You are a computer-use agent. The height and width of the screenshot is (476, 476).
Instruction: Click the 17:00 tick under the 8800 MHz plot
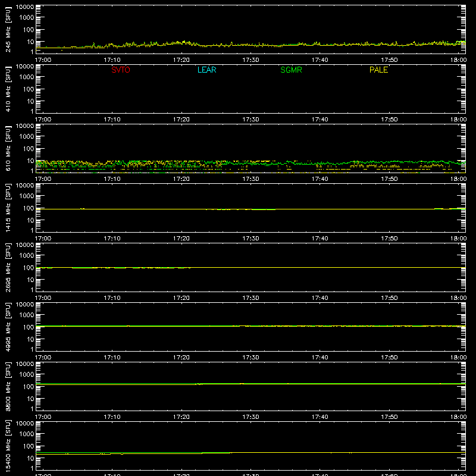(43, 417)
